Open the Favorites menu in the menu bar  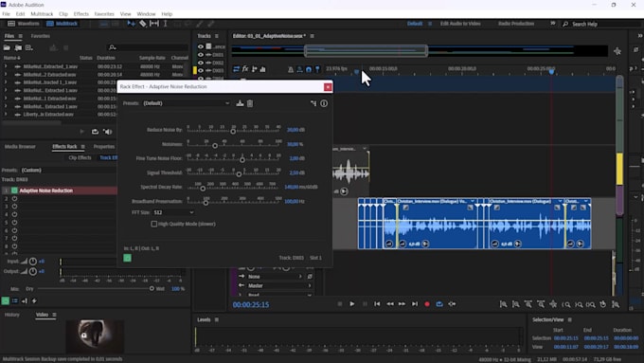click(104, 14)
